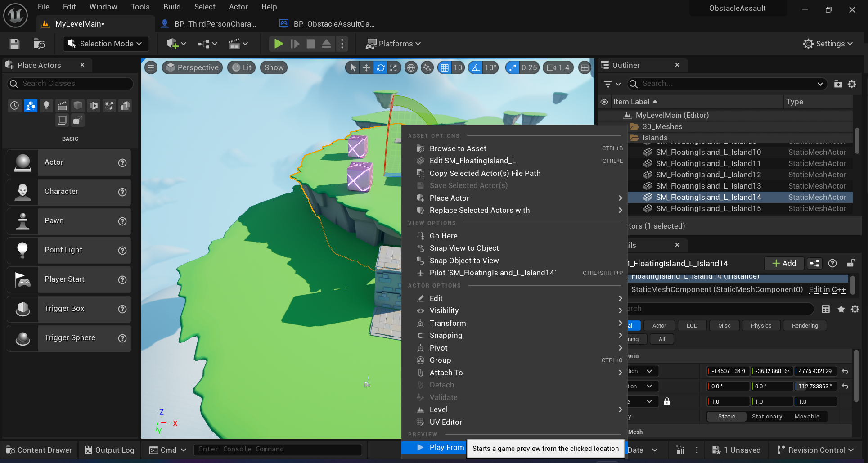Image resolution: width=868 pixels, height=463 pixels.
Task: Open help for Player Start actor
Action: point(122,280)
